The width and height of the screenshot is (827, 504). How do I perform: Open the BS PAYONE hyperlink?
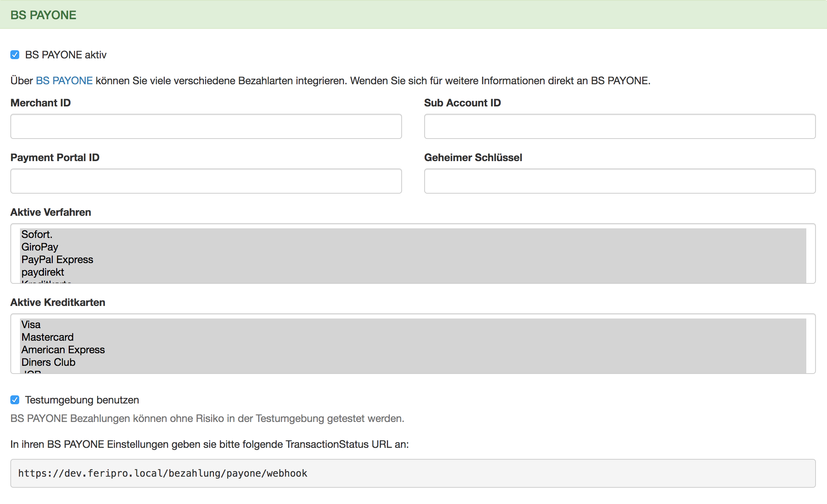coord(64,81)
